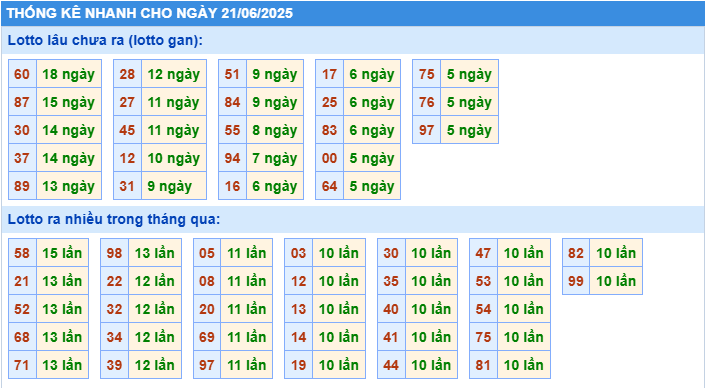Click lotto number 20

click(207, 309)
